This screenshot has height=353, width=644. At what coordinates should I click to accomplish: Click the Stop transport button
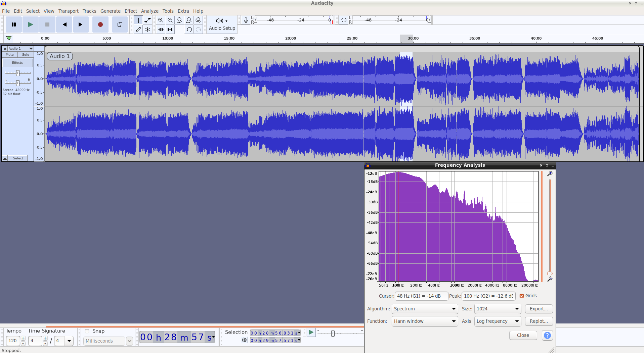[47, 24]
